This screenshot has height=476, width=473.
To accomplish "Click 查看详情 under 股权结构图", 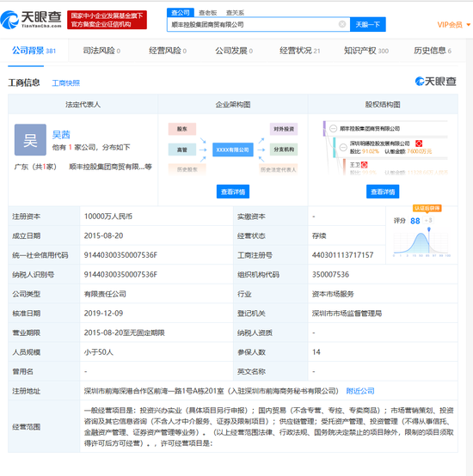I will 383,192.
